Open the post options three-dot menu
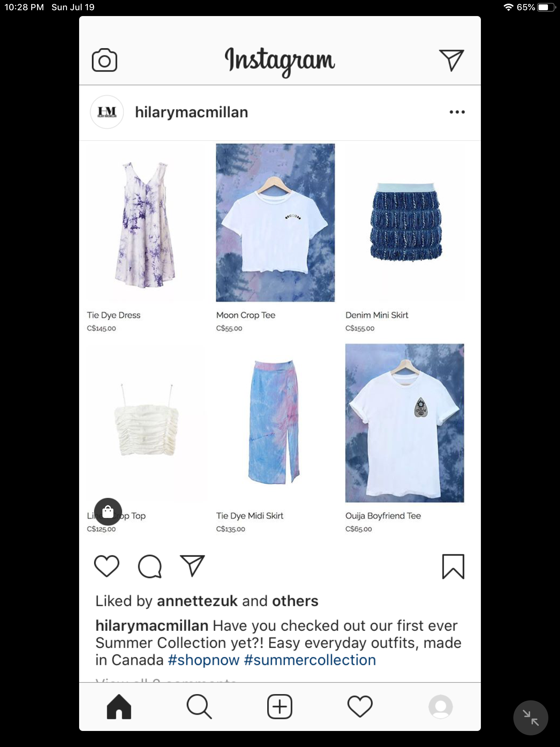Screen dimensions: 560x747 pyautogui.click(x=457, y=112)
